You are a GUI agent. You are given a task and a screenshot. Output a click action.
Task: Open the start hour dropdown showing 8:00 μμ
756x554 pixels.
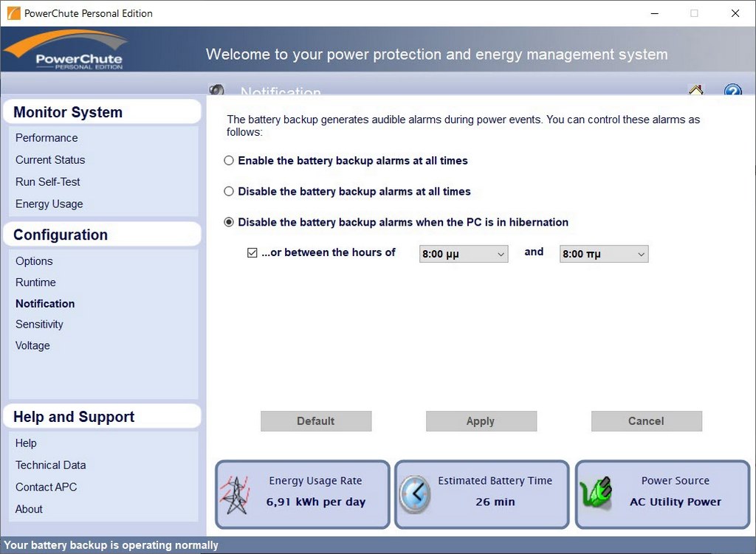[x=464, y=254]
